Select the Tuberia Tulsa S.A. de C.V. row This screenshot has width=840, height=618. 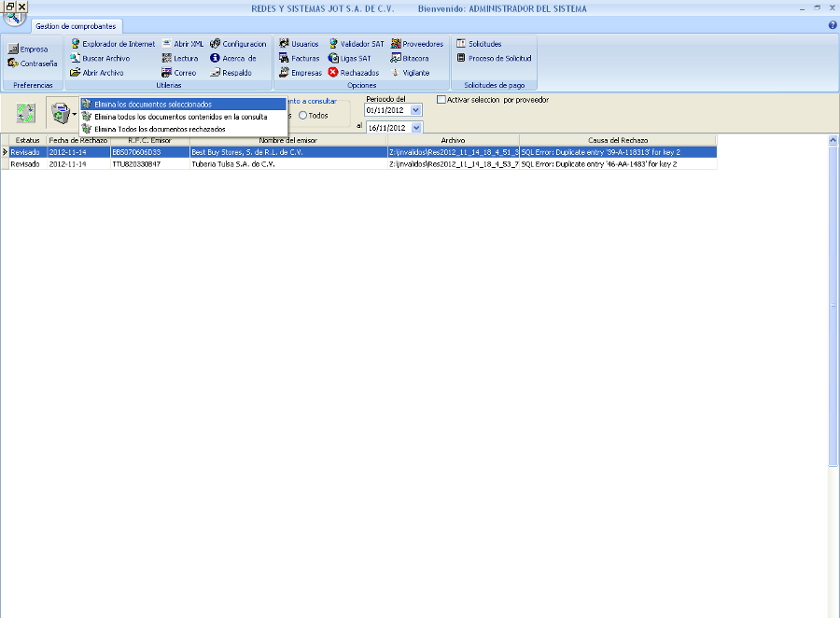click(x=233, y=163)
